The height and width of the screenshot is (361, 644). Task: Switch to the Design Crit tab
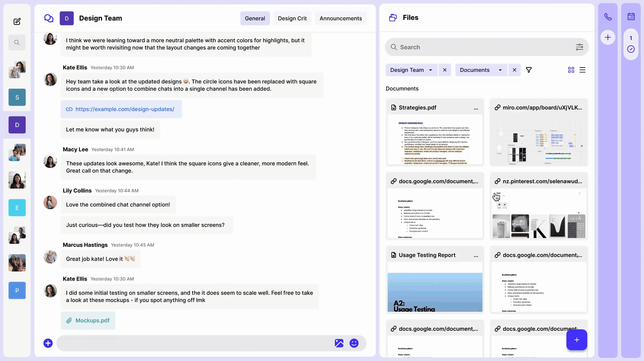click(292, 18)
